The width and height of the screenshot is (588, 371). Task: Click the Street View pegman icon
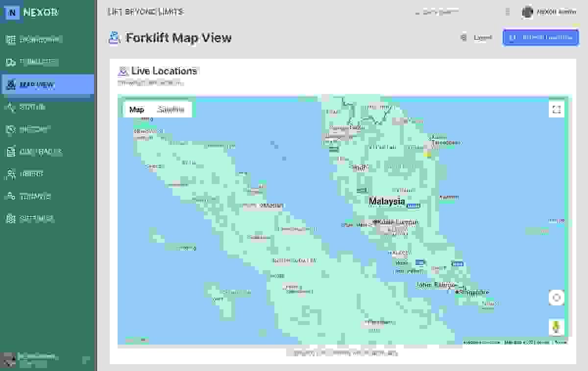[556, 327]
